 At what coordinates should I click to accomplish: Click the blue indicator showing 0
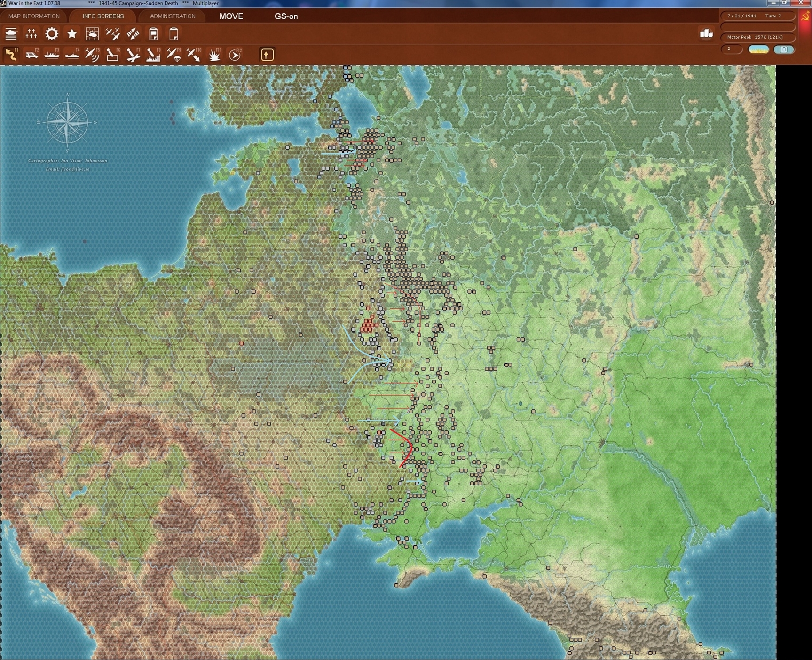pos(784,49)
